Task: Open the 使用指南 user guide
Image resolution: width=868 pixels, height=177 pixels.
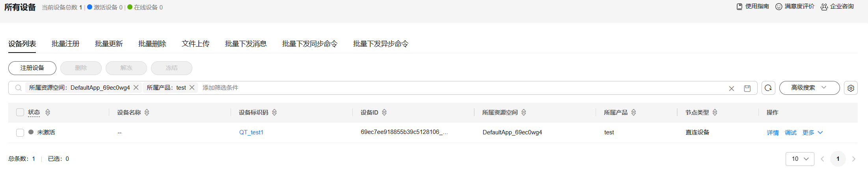Action: [753, 7]
